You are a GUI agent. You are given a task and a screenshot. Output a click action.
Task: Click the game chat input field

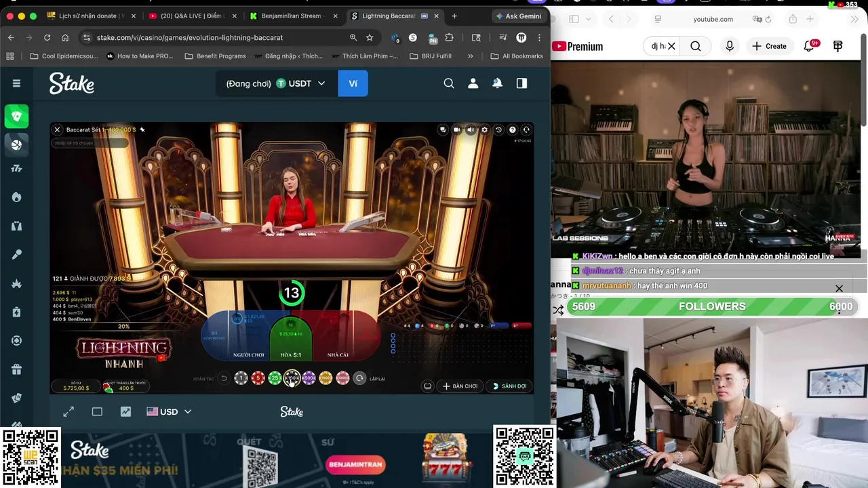pos(90,143)
